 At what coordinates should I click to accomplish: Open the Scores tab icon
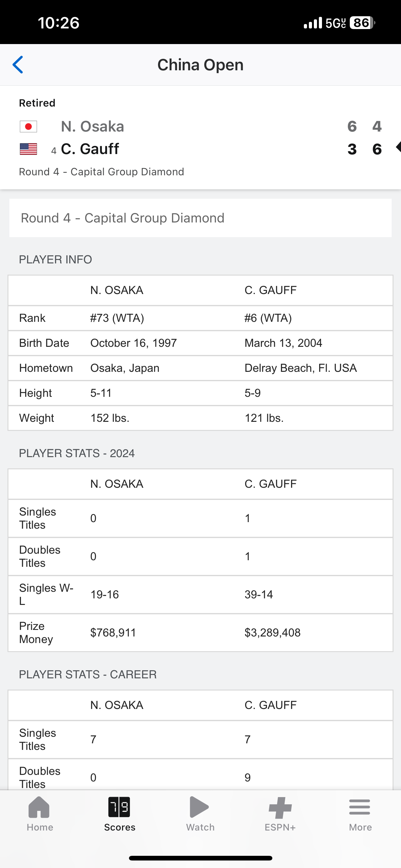point(120,807)
